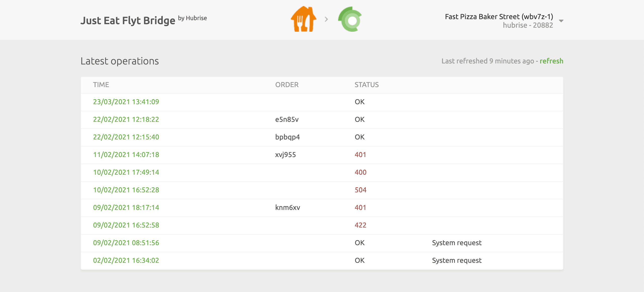Click the by Hubrise label

click(192, 18)
